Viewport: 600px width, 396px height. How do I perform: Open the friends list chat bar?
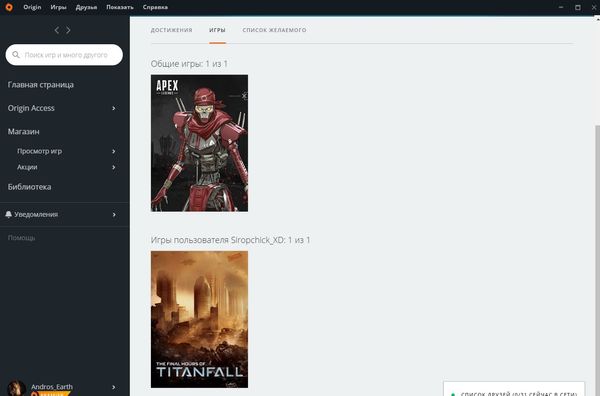coord(514,389)
